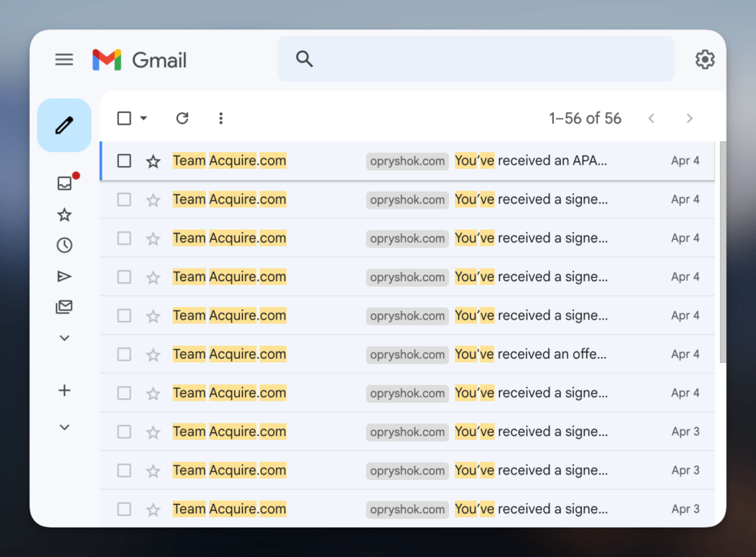Click the opryshok.com label on the offer email
Image resolution: width=756 pixels, height=557 pixels.
[408, 355]
